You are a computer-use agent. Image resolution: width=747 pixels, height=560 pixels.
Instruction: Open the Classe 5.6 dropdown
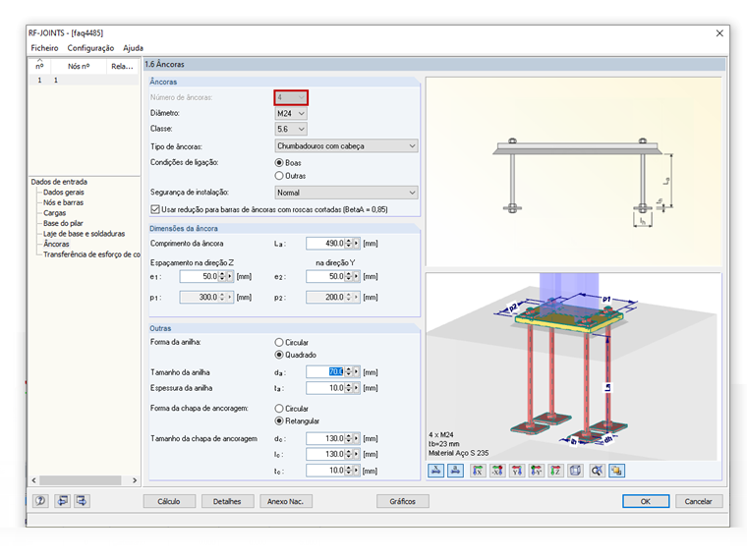point(291,129)
